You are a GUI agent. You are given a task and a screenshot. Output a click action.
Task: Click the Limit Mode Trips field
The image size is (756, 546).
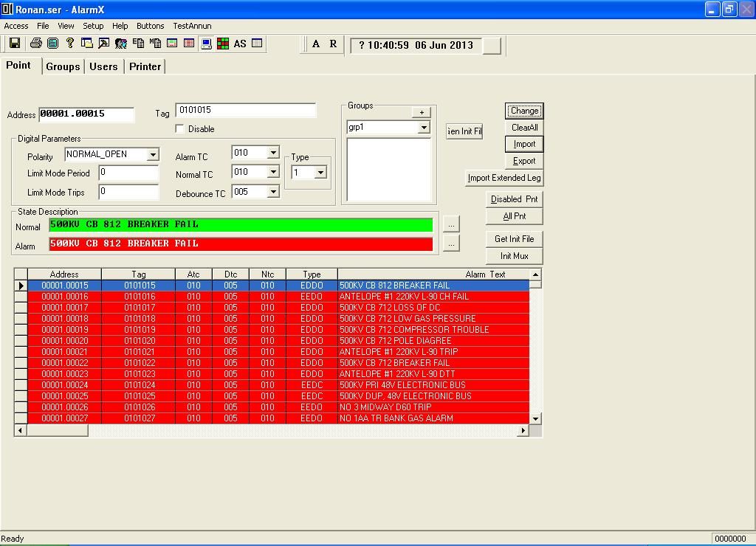pyautogui.click(x=128, y=192)
